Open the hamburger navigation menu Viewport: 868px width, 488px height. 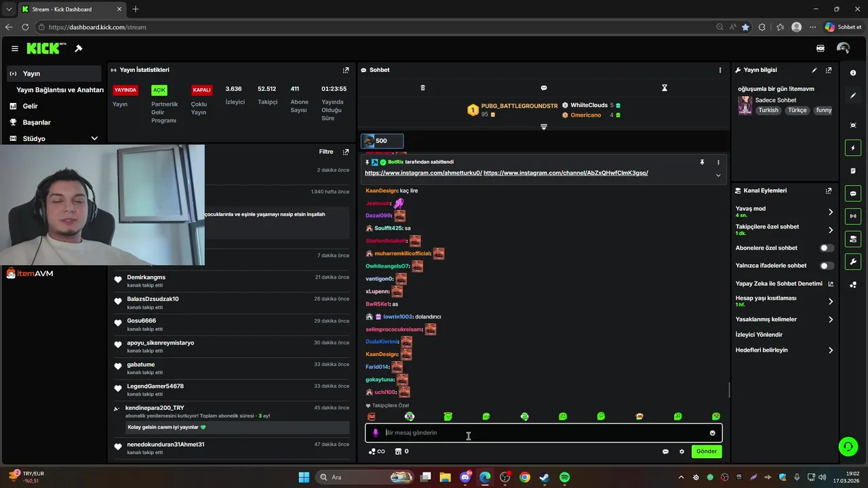14,49
